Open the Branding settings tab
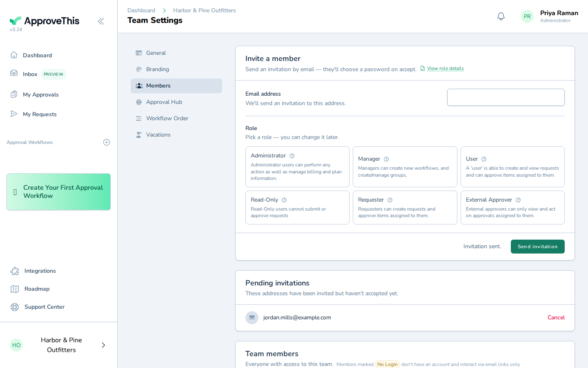588x368 pixels. pos(176,70)
